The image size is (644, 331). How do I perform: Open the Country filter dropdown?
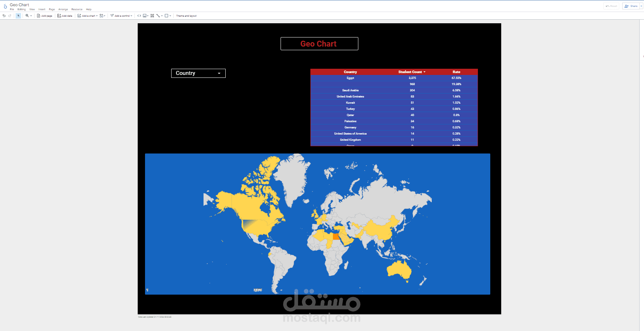click(x=198, y=73)
